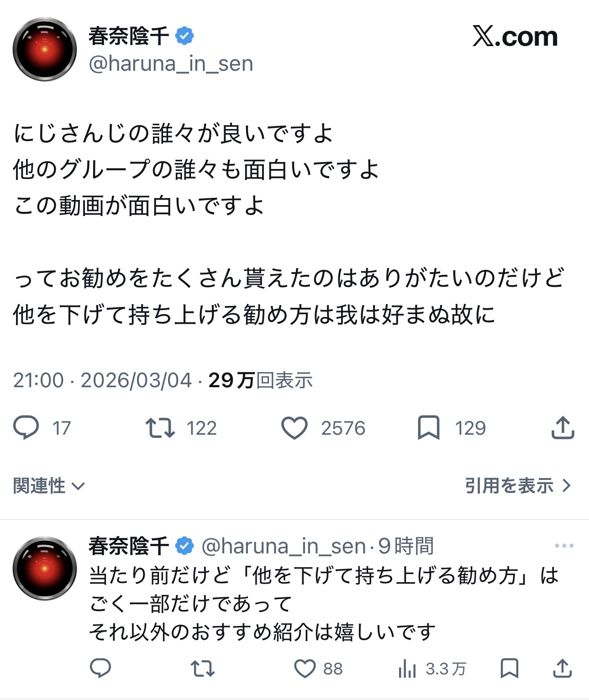Like the follow-up post with 88 likes

[x=305, y=668]
